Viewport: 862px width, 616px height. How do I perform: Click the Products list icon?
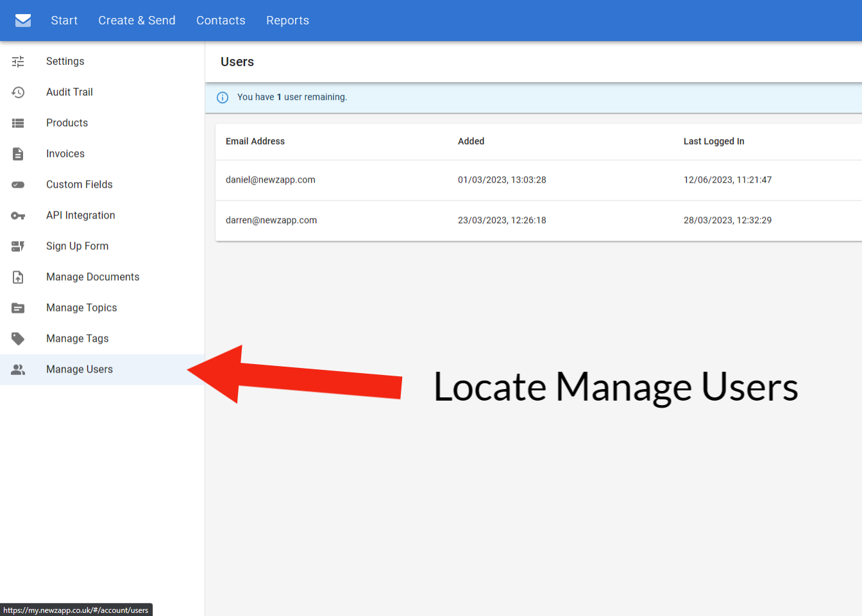(x=18, y=123)
